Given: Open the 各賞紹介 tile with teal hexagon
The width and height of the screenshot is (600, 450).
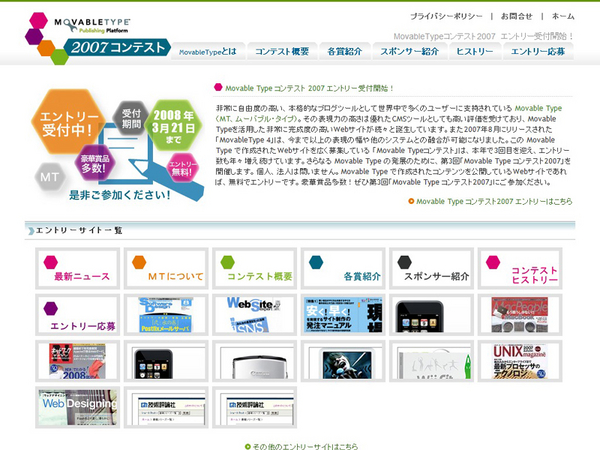Looking at the screenshot, I should click(342, 269).
